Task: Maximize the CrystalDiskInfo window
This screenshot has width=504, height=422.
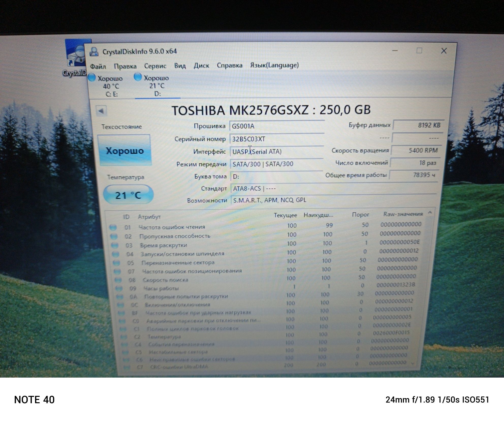Action: (419, 51)
